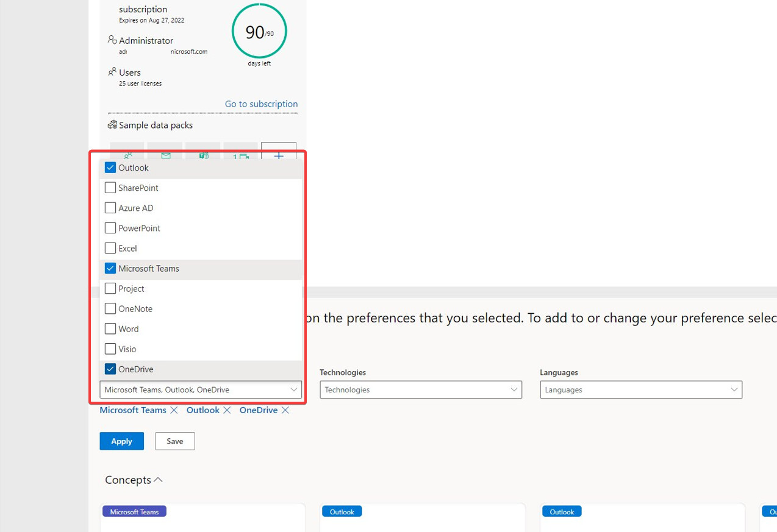Check the OneNote option

click(x=110, y=308)
